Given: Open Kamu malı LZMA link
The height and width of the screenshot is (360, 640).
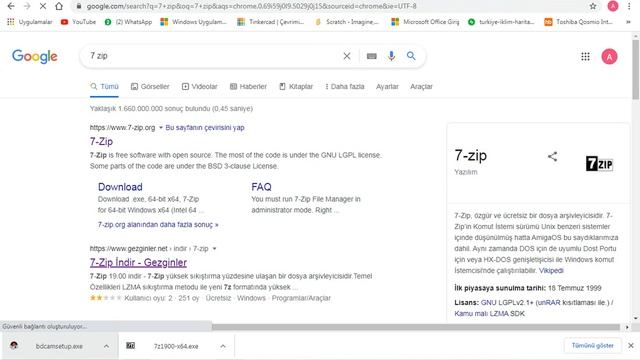Looking at the screenshot, I should click(x=481, y=313).
